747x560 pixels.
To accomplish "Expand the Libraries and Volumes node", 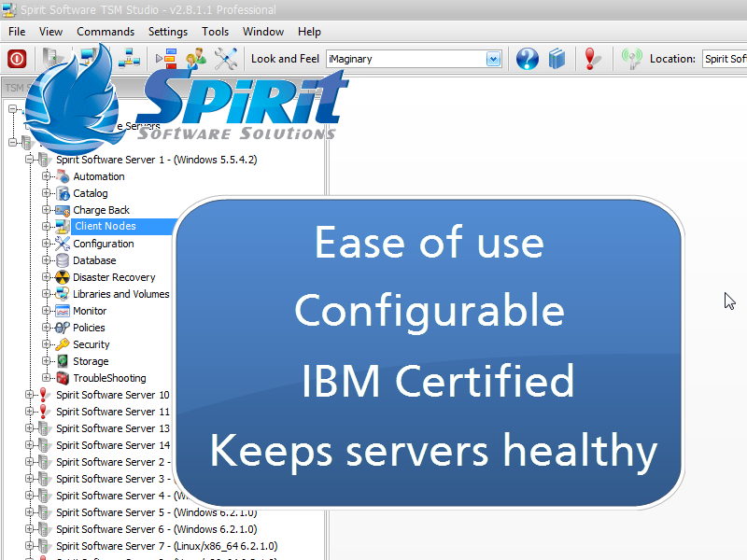I will [x=46, y=294].
